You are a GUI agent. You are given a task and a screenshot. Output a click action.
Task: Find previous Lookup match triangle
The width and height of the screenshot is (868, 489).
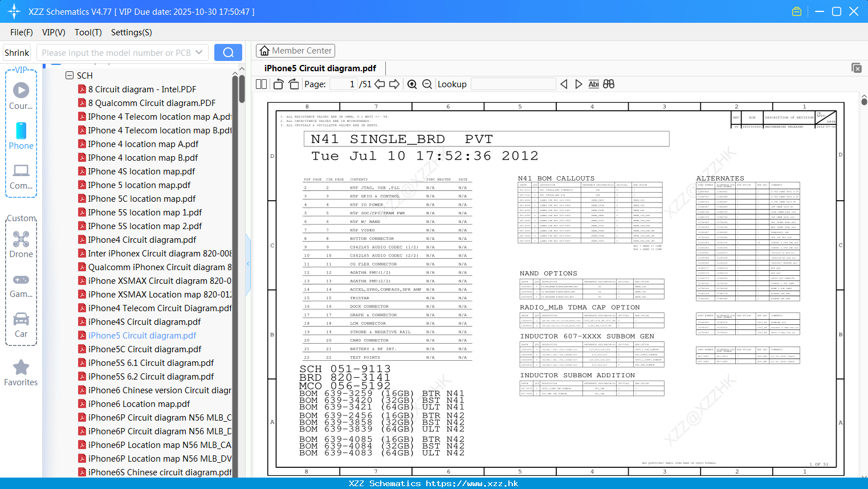(564, 84)
